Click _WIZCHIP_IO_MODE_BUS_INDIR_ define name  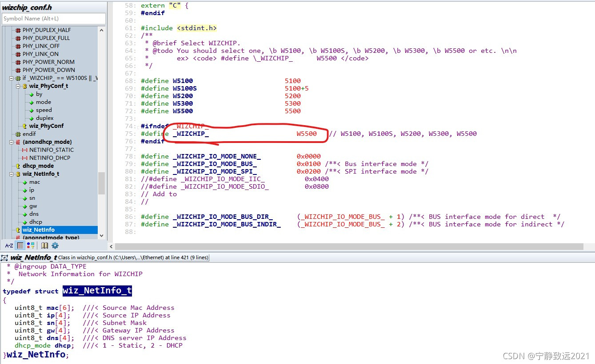pos(227,224)
